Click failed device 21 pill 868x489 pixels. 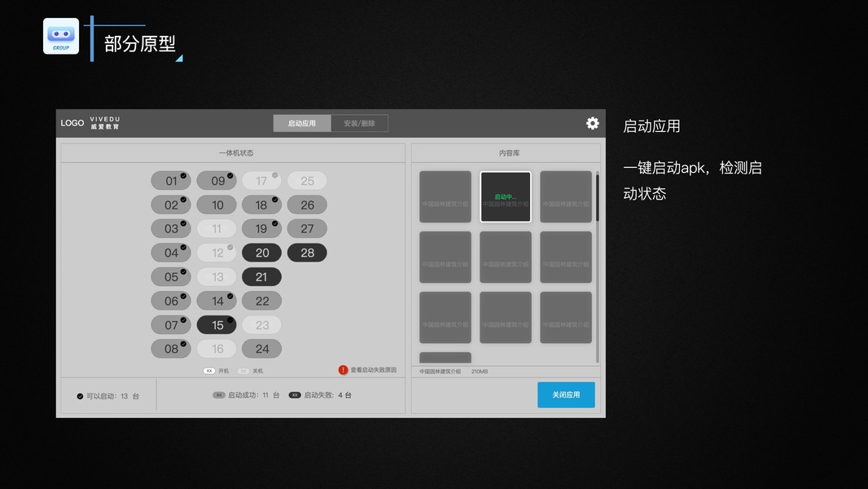262,277
